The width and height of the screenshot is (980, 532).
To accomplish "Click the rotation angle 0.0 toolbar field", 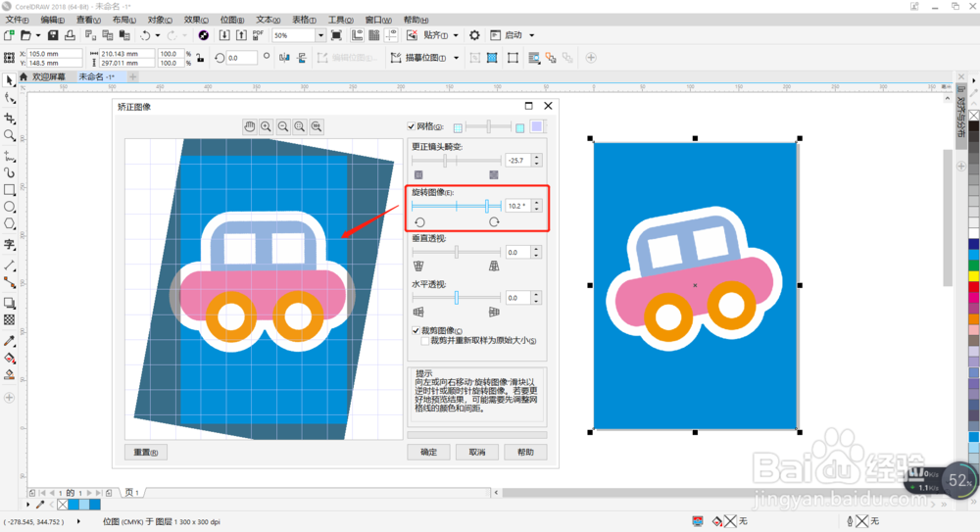I will (x=241, y=58).
